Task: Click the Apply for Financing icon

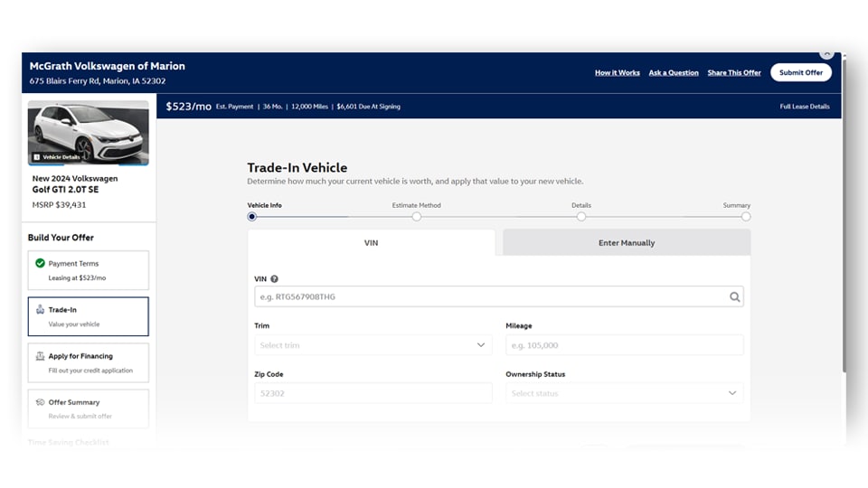Action: pyautogui.click(x=40, y=356)
